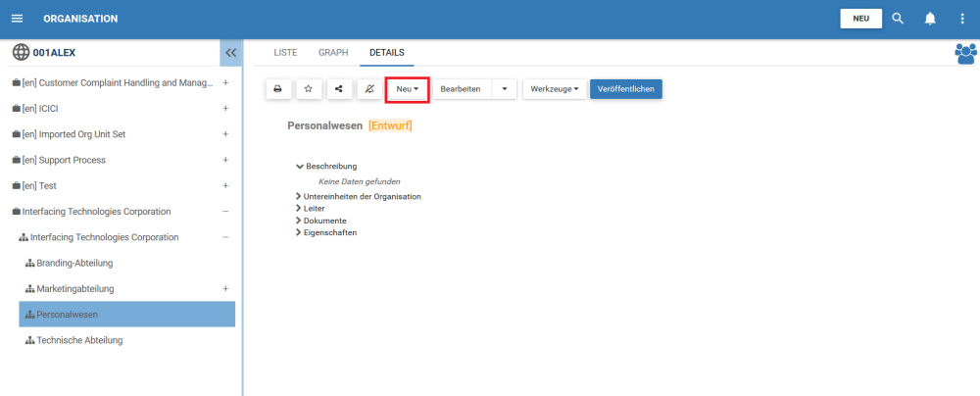Open the vertical dots options menu
The image size is (980, 396).
pos(962,19)
